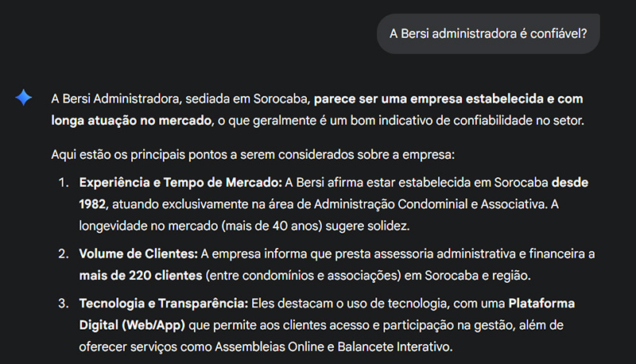Screen dimensions: 636x364
Task: Click bold text "mais de 220 clientes"
Action: 140,275
